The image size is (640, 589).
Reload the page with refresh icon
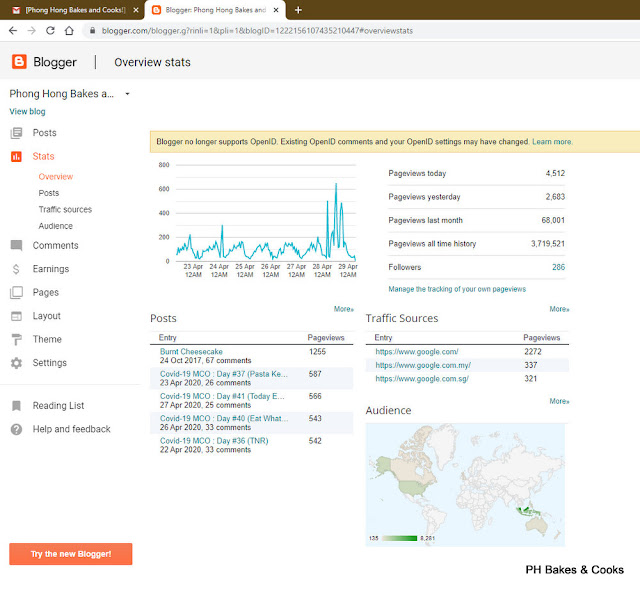point(50,31)
